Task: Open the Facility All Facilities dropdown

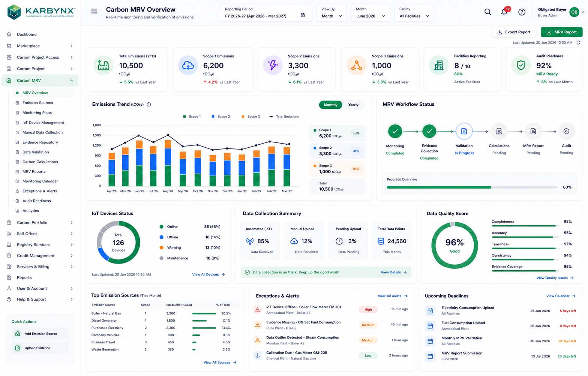Action: (414, 13)
